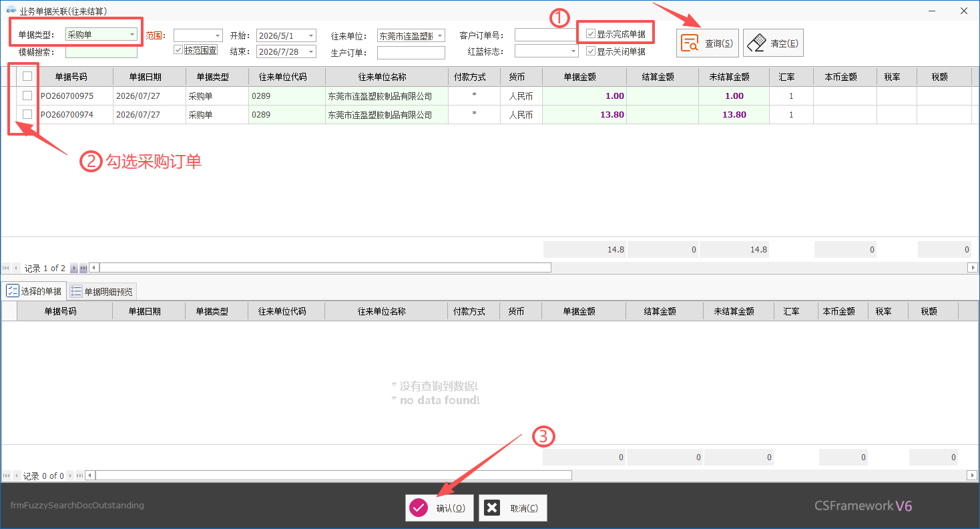
Task: Click the 模糊搜索 input field
Action: [101, 52]
